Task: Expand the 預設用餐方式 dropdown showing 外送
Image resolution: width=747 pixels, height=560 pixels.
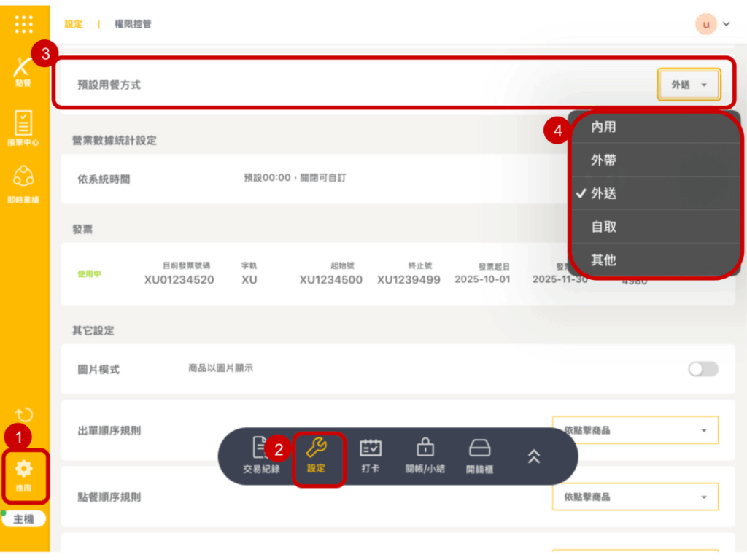Action: tap(689, 85)
